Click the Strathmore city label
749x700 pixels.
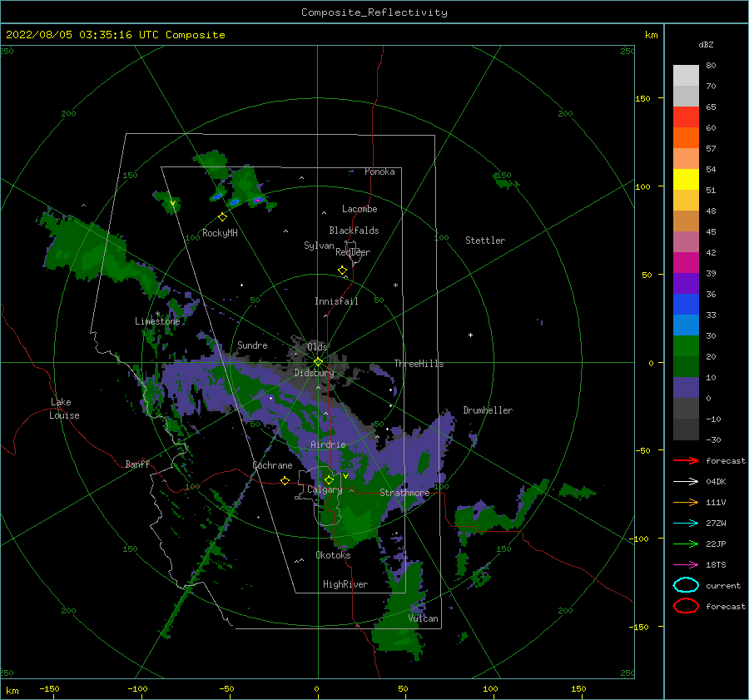pyautogui.click(x=404, y=493)
